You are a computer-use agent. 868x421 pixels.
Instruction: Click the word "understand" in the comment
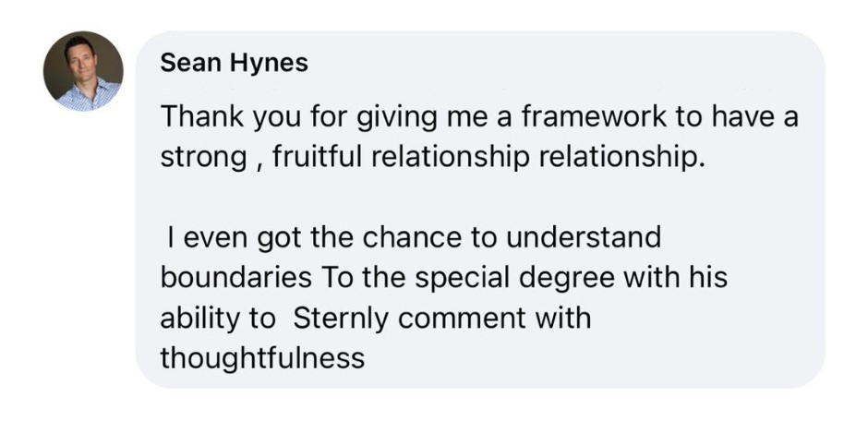pos(584,236)
